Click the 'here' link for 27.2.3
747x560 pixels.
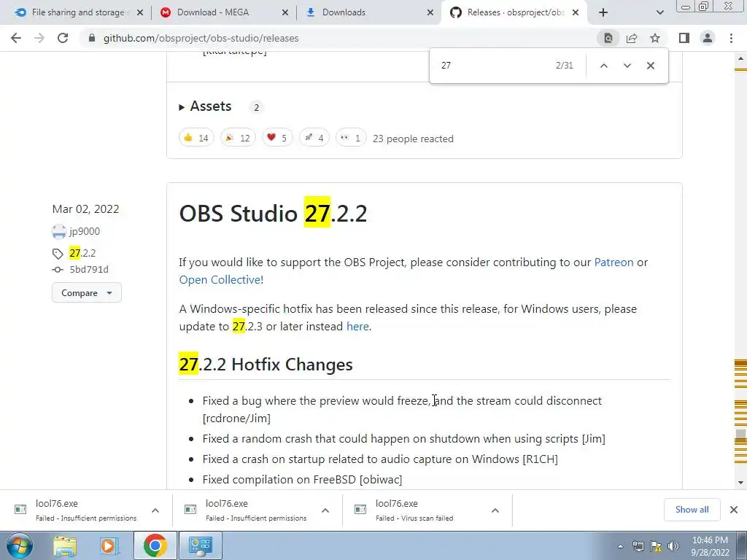coord(357,327)
